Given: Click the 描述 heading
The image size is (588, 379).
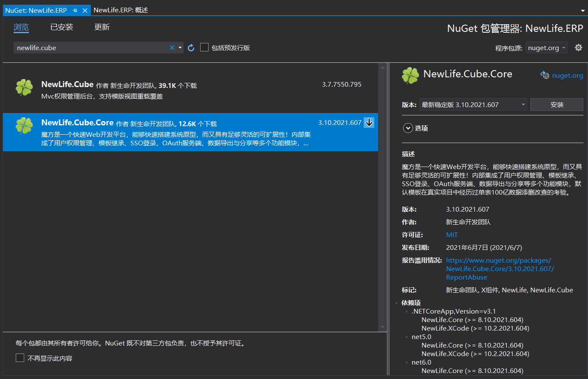Looking at the screenshot, I should click(x=408, y=154).
